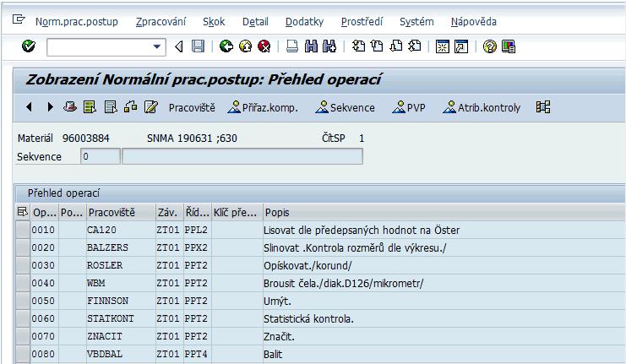This screenshot has height=364, width=626.
Task: Click the locks reference icon
Action: coord(131,107)
